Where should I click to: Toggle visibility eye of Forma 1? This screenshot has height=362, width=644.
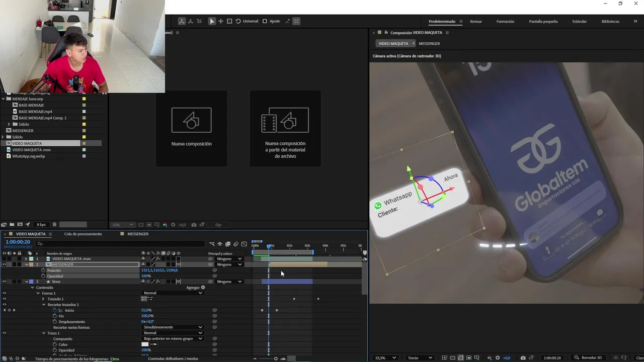[x=4, y=293]
